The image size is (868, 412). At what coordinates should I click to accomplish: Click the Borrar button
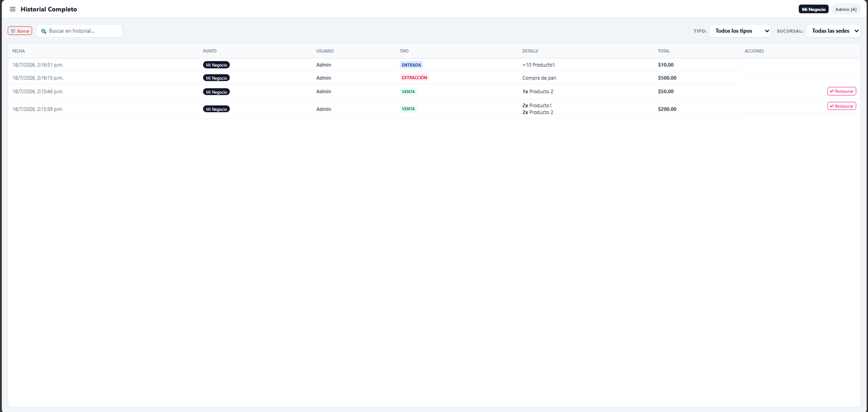(20, 31)
